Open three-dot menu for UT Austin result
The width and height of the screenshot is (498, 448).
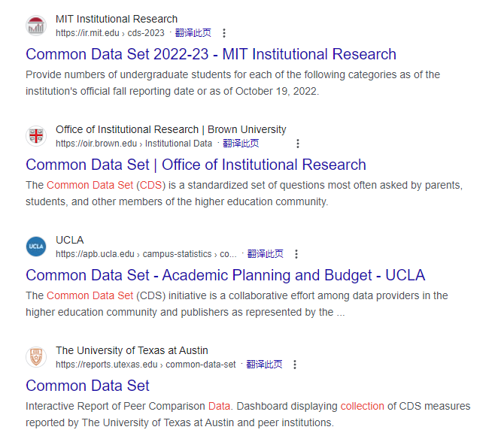tap(295, 365)
